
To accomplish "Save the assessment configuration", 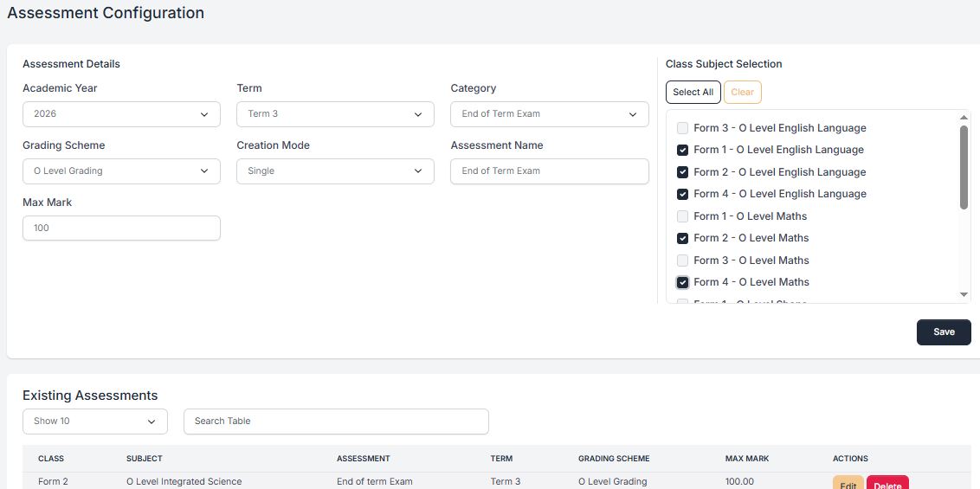I will point(944,332).
